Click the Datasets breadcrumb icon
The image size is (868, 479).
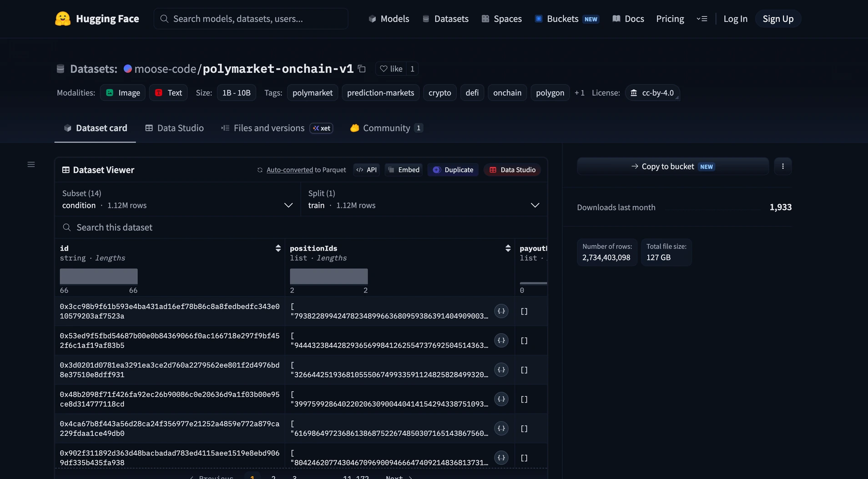click(61, 69)
